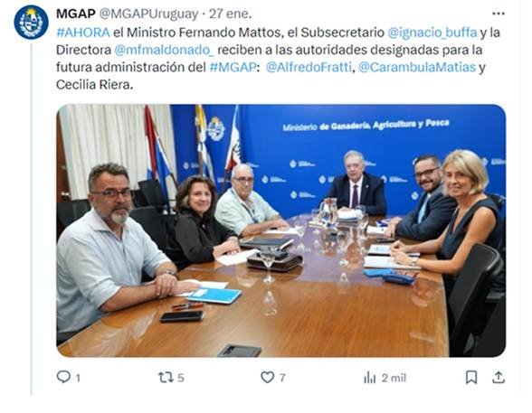Share the tweet via the upload arrow icon

[x=499, y=377]
